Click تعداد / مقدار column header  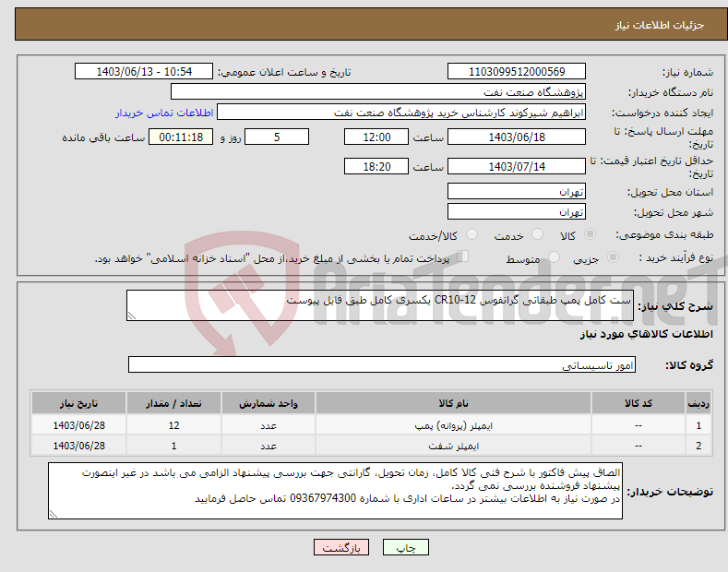[x=173, y=403]
